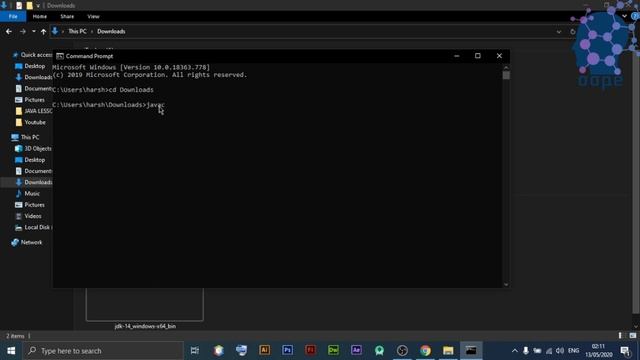
Task: Switch Explorer to large icons view layout
Action: [x=632, y=336]
